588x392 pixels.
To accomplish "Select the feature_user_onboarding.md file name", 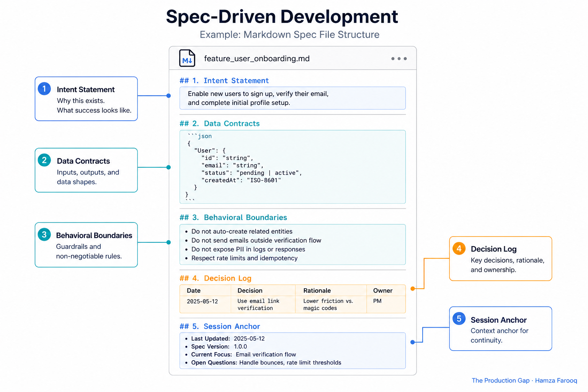I will [257, 59].
